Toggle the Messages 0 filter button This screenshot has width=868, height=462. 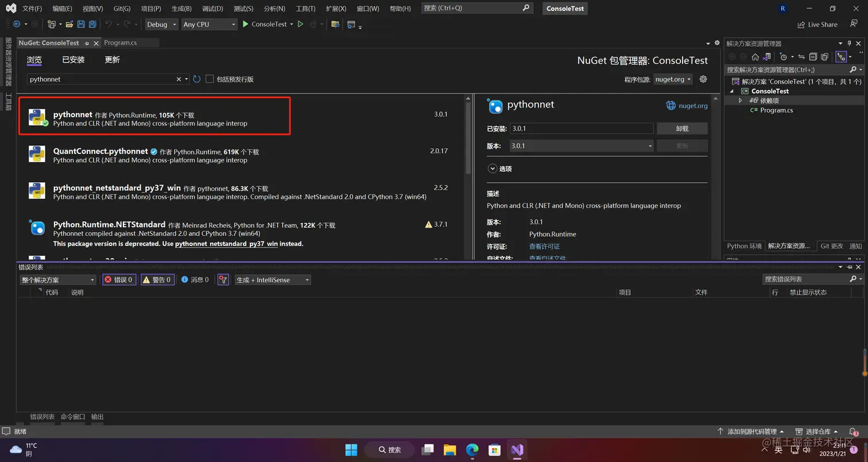point(195,280)
